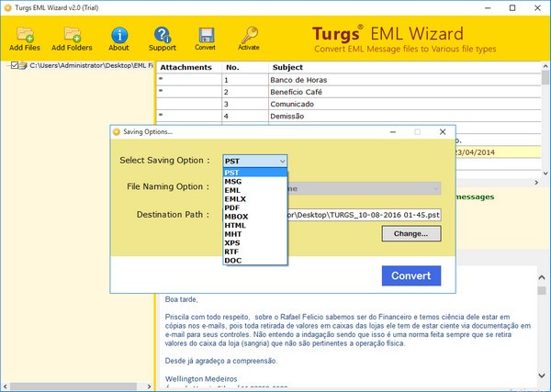
Task: Close the Saving Options dialog
Action: coord(442,131)
